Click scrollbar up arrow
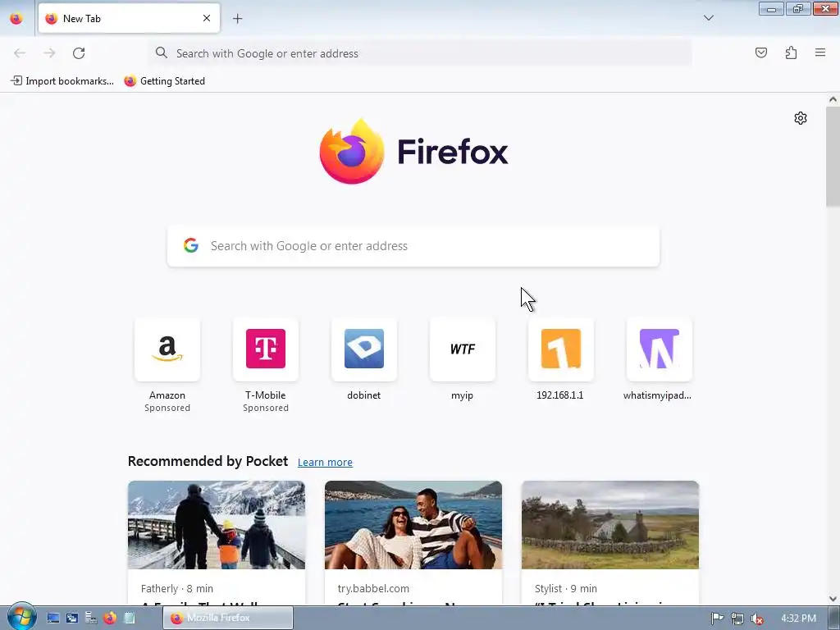 (833, 99)
